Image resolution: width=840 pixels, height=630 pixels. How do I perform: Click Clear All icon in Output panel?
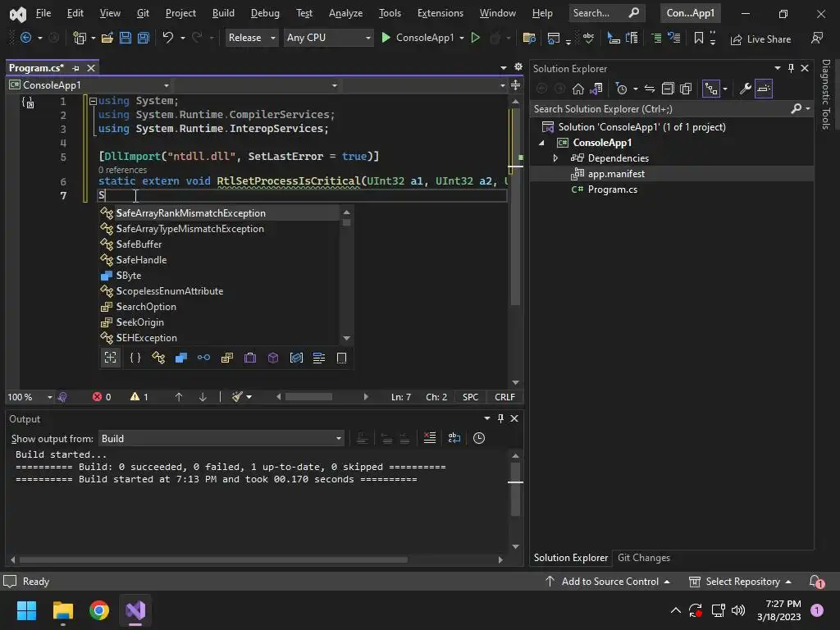pos(430,438)
